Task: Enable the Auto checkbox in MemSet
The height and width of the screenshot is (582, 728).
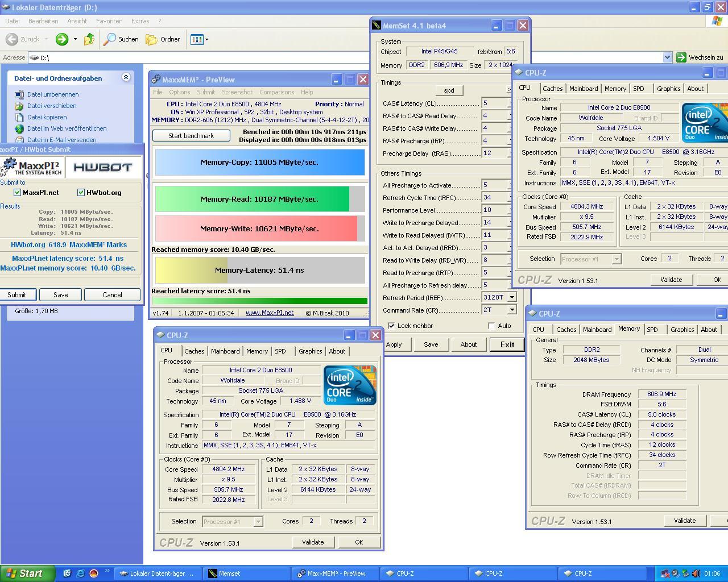Action: 491,326
